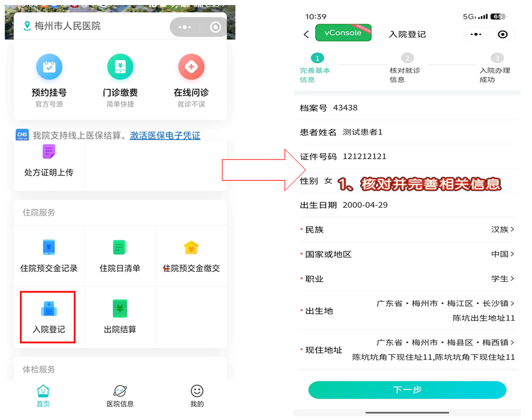Open 住院日清单 daily list icon
The width and height of the screenshot is (532, 420).
[x=120, y=247]
